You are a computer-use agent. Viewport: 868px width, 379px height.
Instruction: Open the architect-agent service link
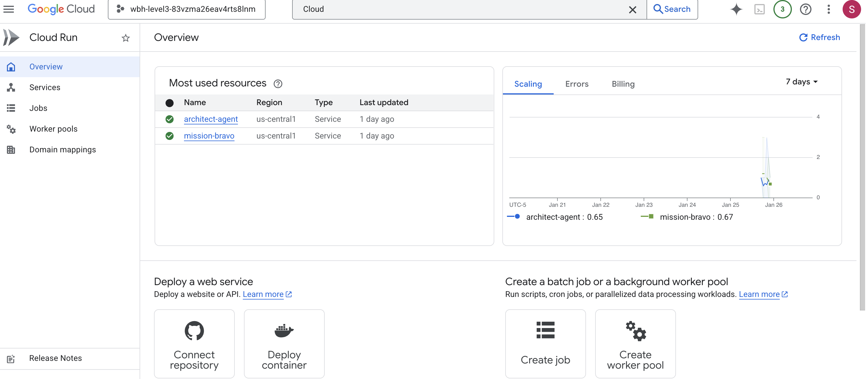pos(211,119)
